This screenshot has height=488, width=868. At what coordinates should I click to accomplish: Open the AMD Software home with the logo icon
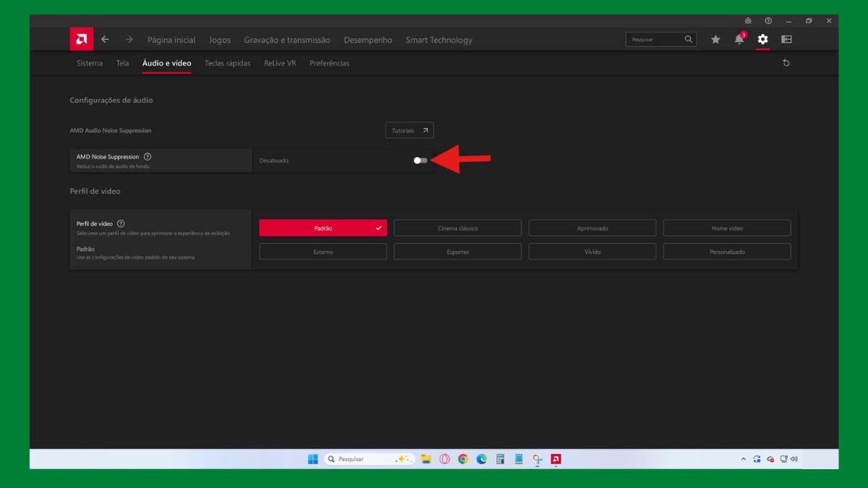pyautogui.click(x=81, y=39)
